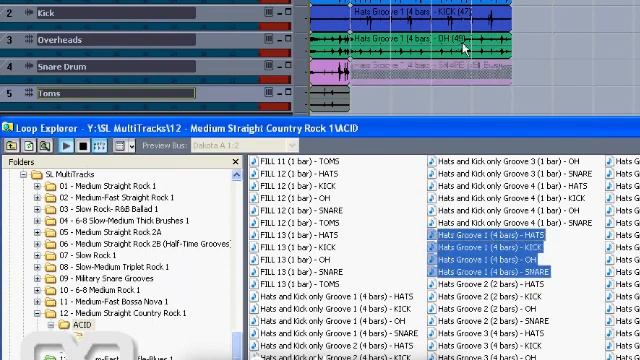The height and width of the screenshot is (360, 640).
Task: Select the 02 - Medium-Fast Straight Rock 1 folder
Action: 116,198
